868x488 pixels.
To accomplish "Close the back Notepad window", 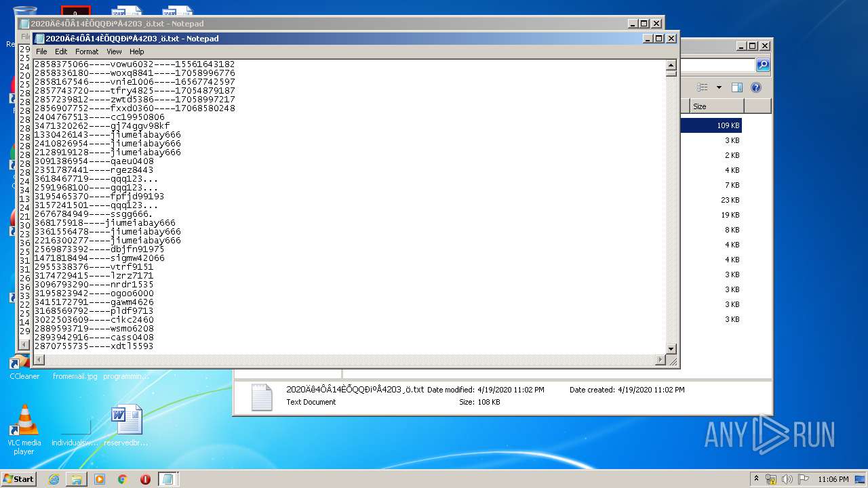I will 656,24.
